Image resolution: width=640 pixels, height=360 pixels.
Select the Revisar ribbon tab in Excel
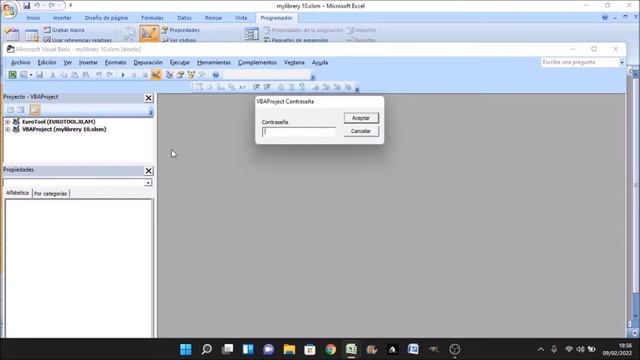(213, 18)
